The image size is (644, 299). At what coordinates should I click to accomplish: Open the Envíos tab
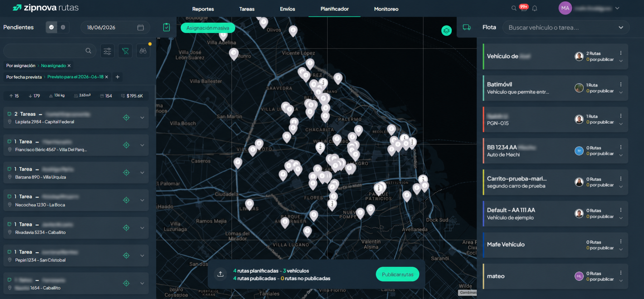tap(287, 9)
